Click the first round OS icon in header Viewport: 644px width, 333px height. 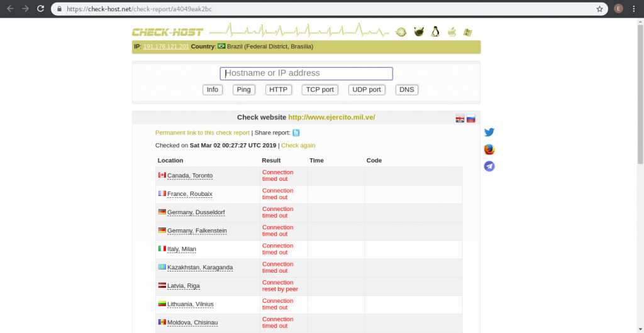tap(401, 32)
